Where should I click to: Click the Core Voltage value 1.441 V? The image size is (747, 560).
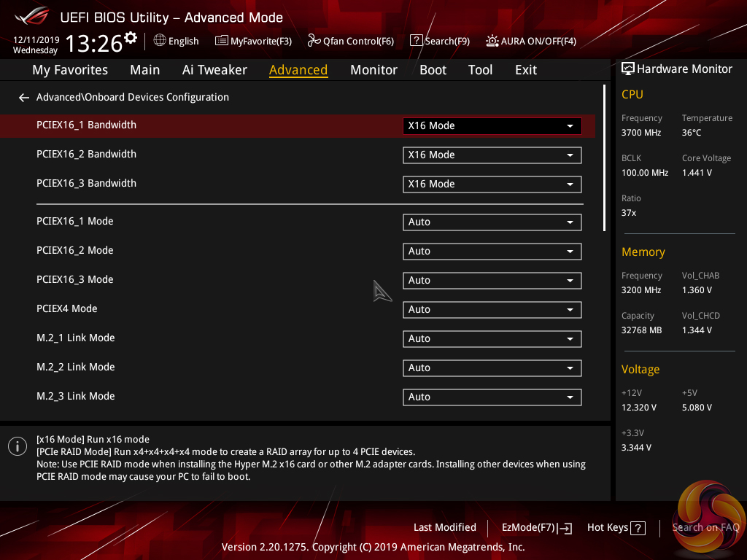tap(697, 173)
